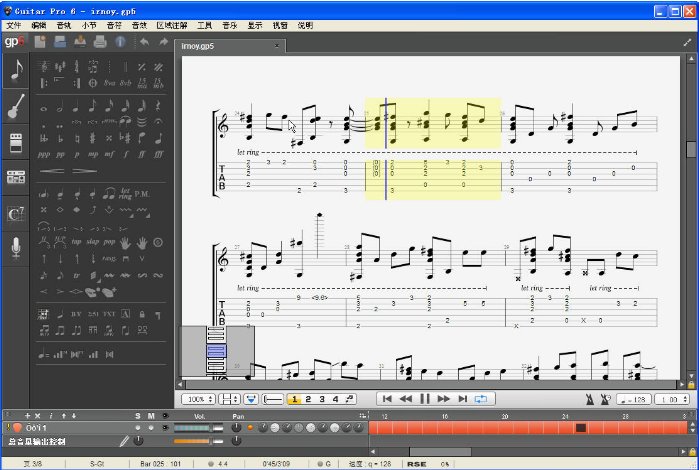Open the 文件 (File) menu

tap(13, 25)
